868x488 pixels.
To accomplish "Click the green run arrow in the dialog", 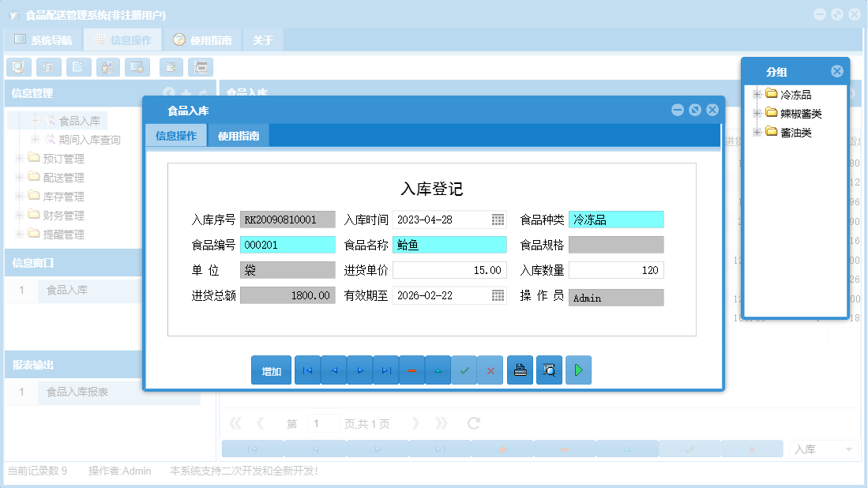I will 578,370.
